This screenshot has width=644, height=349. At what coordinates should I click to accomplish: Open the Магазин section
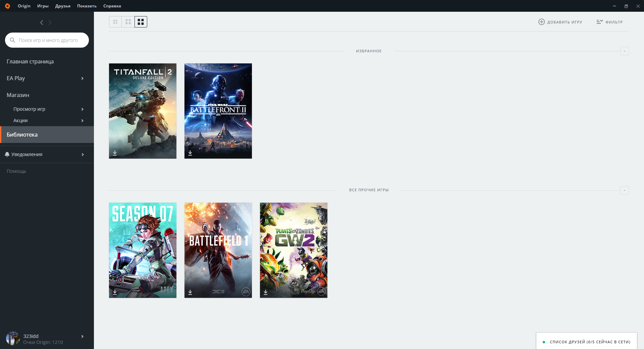[18, 95]
